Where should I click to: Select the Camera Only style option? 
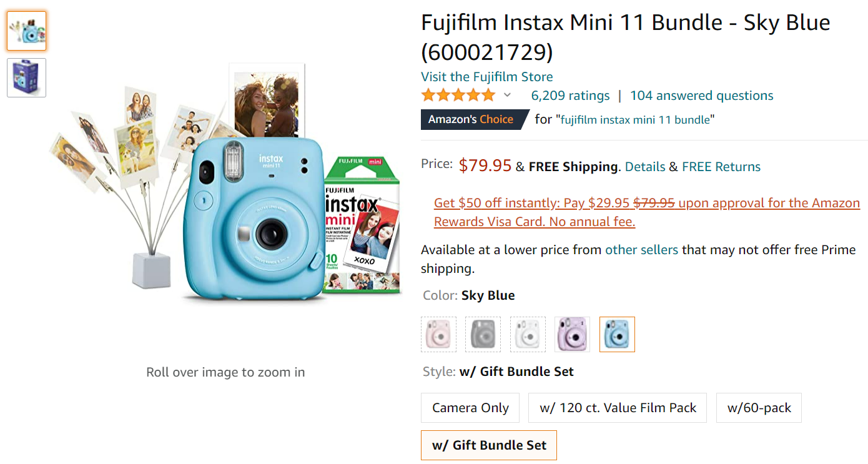[470, 408]
